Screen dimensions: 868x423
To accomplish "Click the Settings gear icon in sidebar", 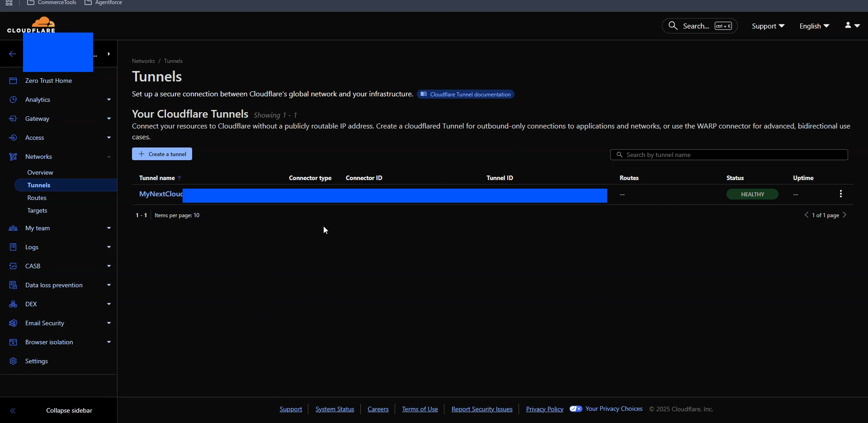I will [x=13, y=361].
